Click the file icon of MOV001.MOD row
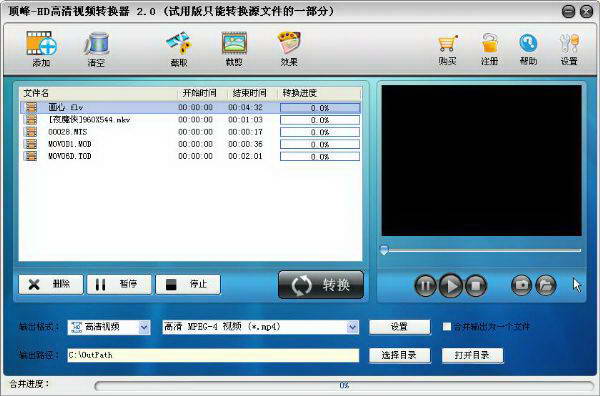Image resolution: width=600 pixels, height=396 pixels. (31, 144)
